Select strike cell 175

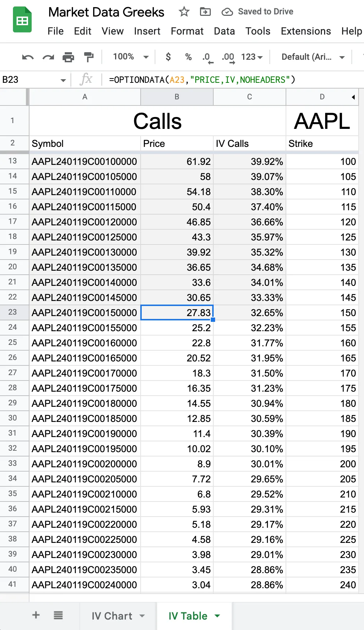322,388
